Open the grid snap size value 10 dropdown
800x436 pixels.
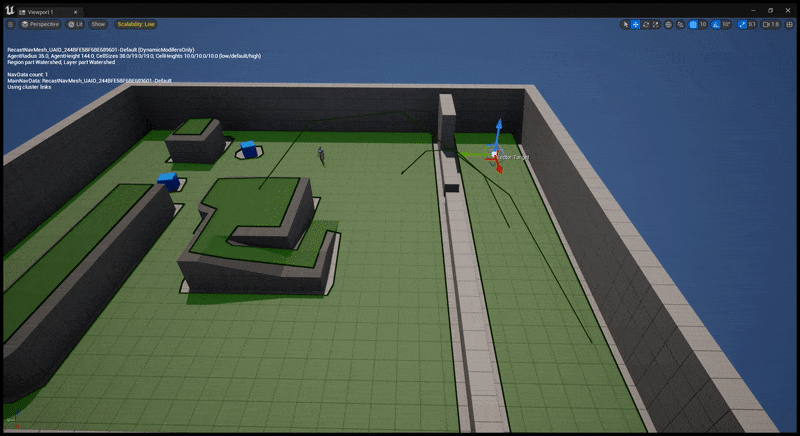(x=703, y=24)
